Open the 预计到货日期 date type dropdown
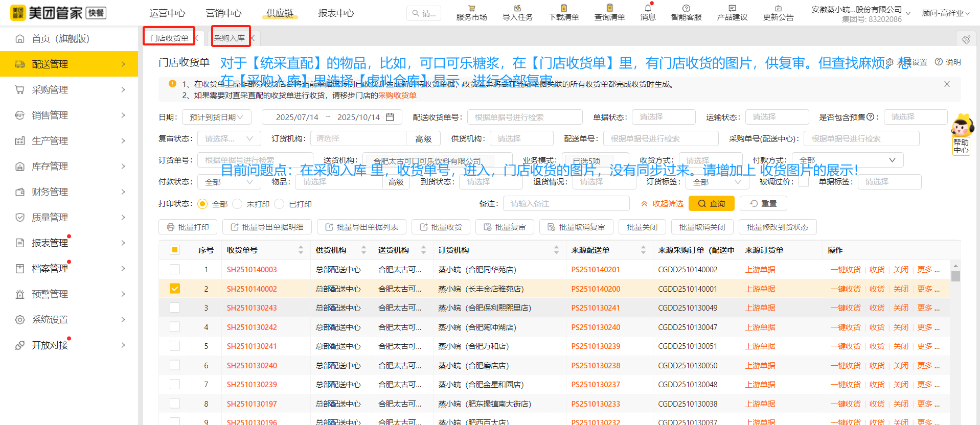The height and width of the screenshot is (425, 980). (x=216, y=117)
